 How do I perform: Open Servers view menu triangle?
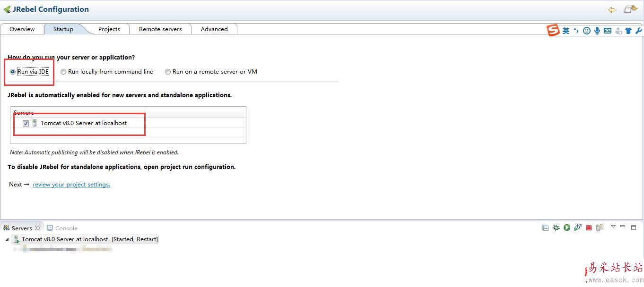pyautogui.click(x=613, y=227)
